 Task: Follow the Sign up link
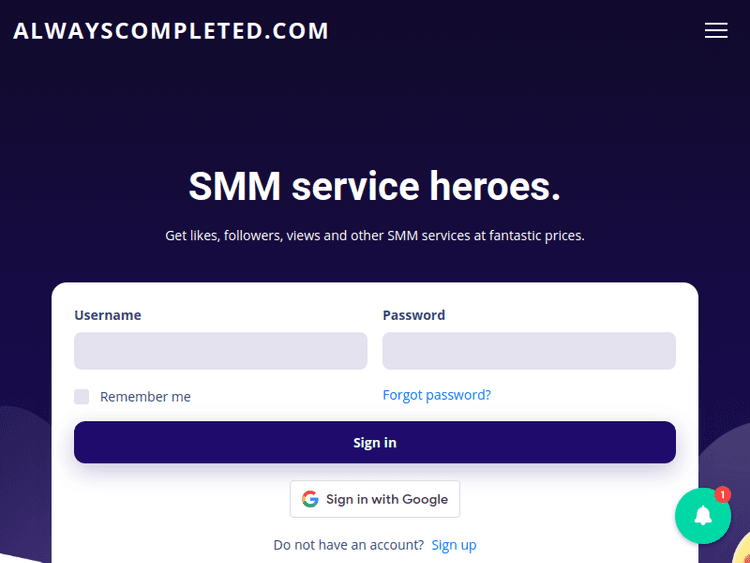point(454,545)
